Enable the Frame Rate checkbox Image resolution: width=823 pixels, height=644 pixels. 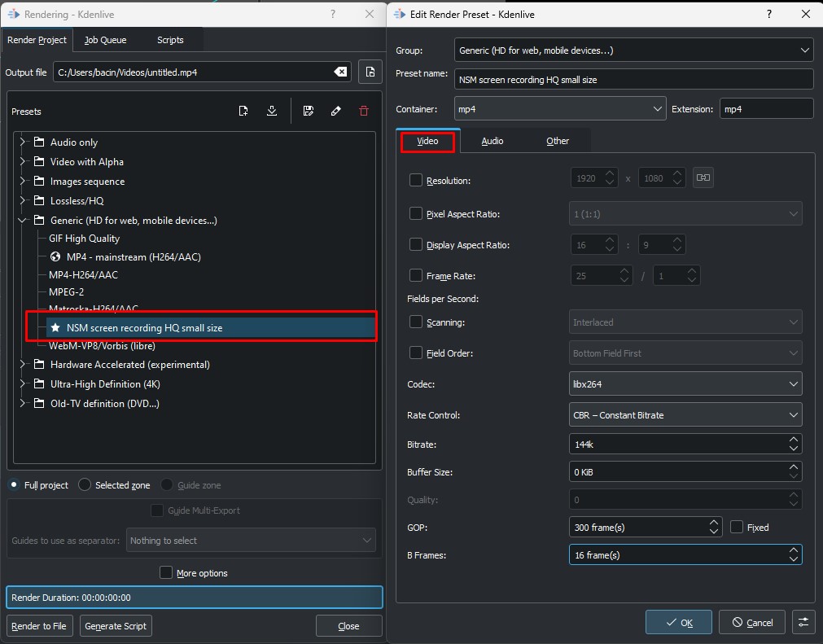(x=416, y=275)
